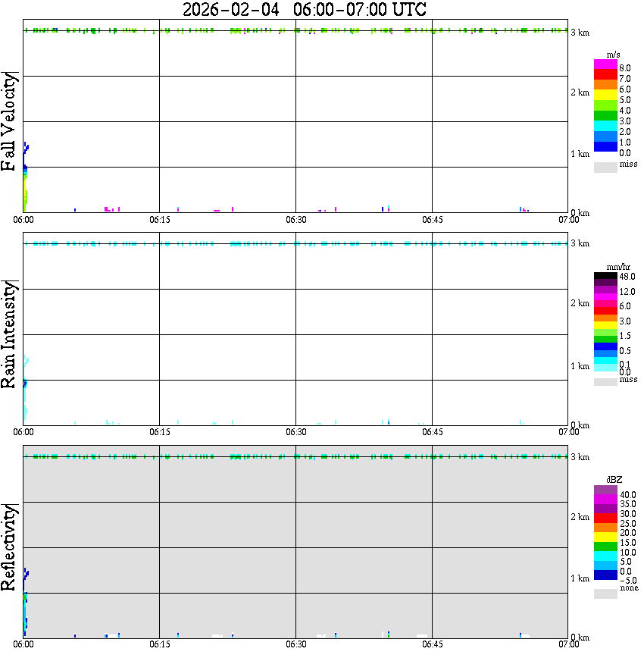
Task: Click the 06:00 tick under Fall Velocity
Action: click(x=23, y=220)
